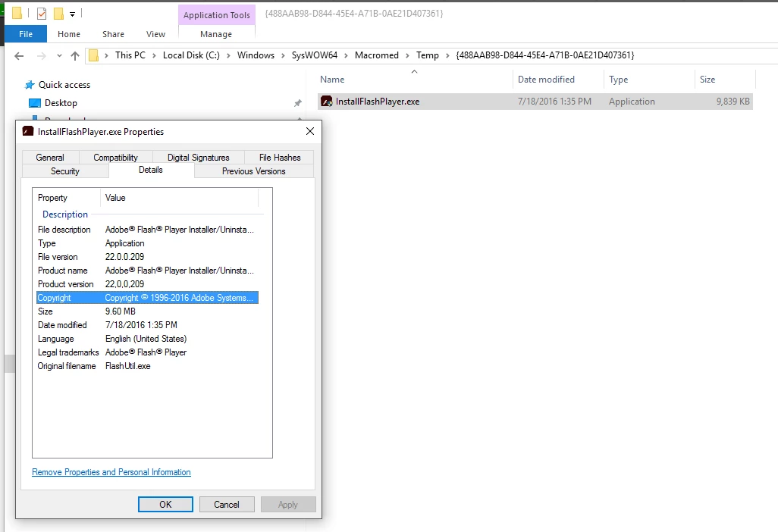This screenshot has width=778, height=532.
Task: Expand the chevron after Windows in breadcrumb
Action: coord(283,55)
